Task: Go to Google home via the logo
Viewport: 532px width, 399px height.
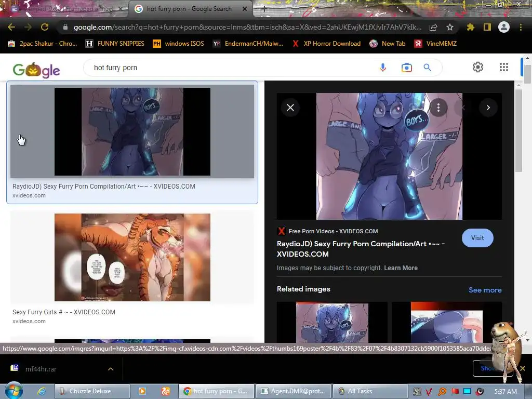Action: coord(36,70)
